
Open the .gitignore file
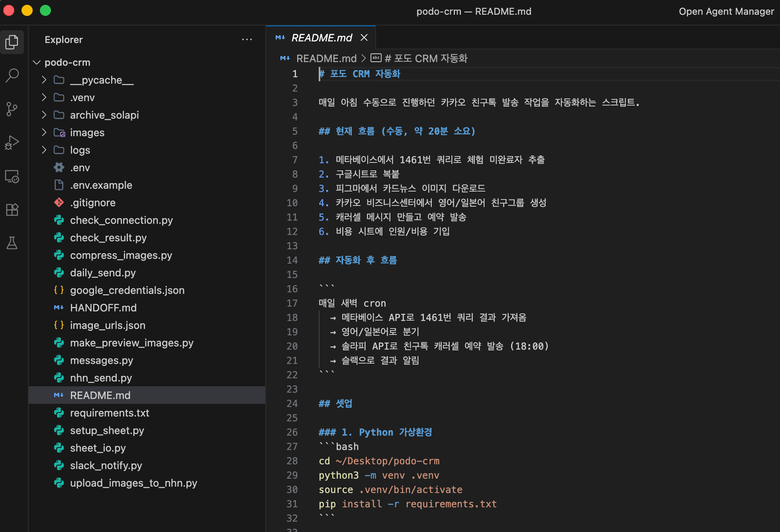(147, 203)
